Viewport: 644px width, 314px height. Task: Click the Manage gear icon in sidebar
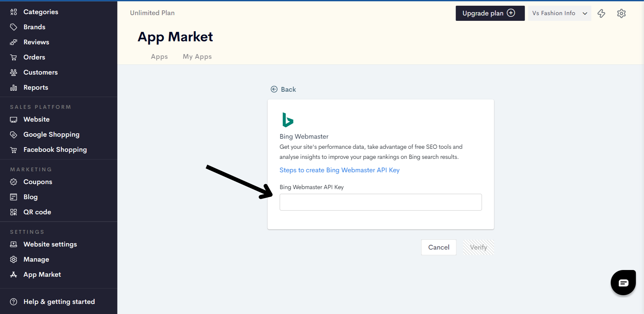13,260
